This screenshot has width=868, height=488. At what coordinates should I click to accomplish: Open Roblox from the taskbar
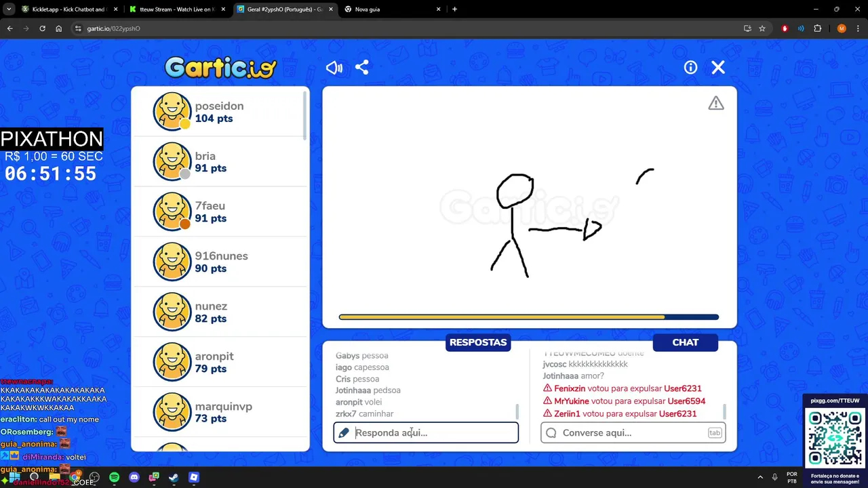coord(194,477)
